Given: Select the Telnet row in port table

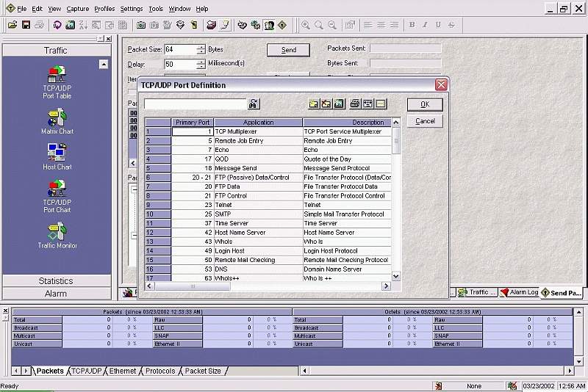Looking at the screenshot, I should coord(268,205).
